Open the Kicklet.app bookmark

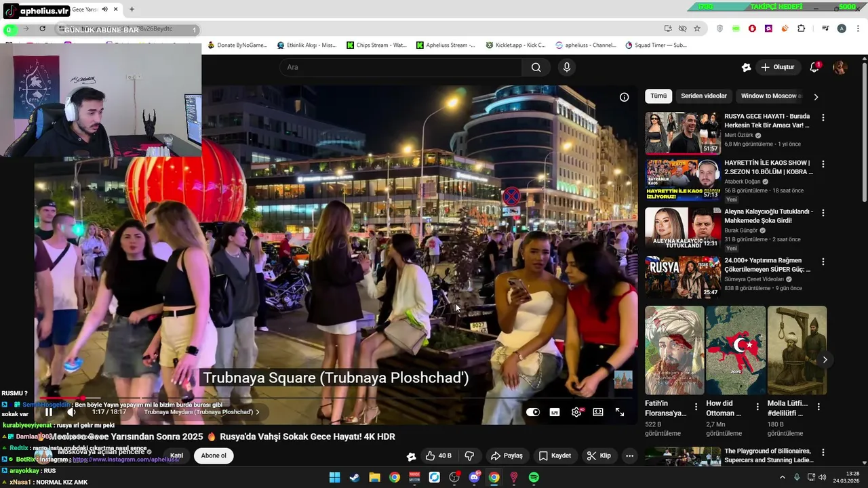[515, 45]
